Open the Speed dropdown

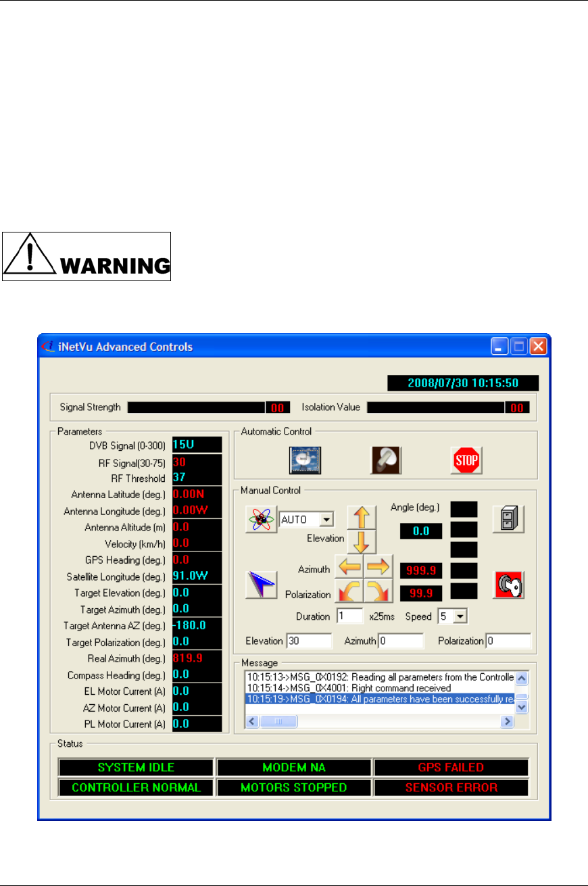pos(461,616)
